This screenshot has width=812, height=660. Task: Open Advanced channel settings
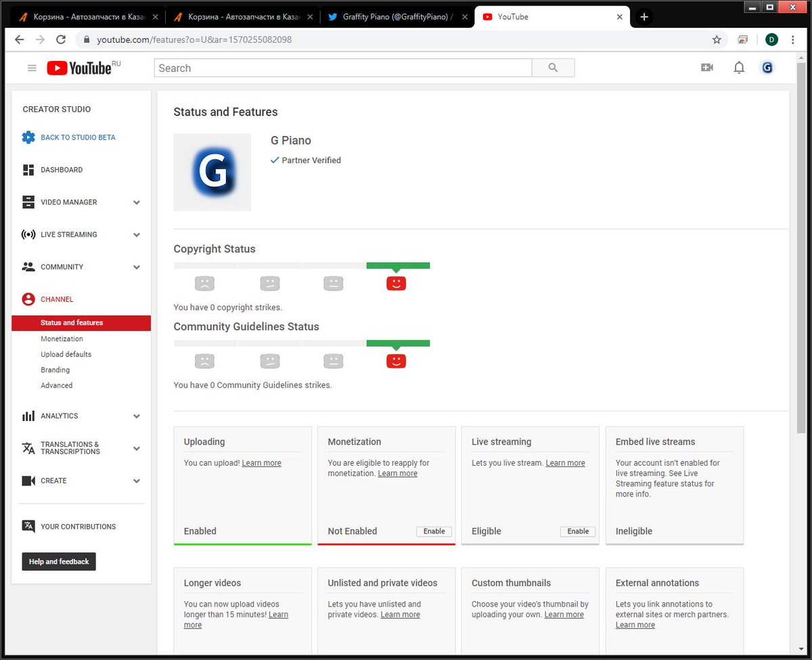pyautogui.click(x=56, y=385)
